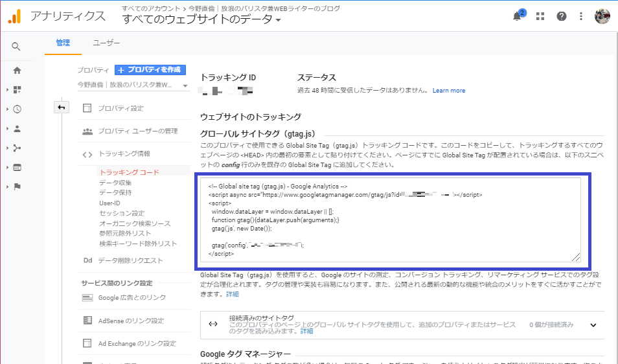Click the プロパティ設定 window icon
The height and width of the screenshot is (364, 618).
tap(87, 108)
